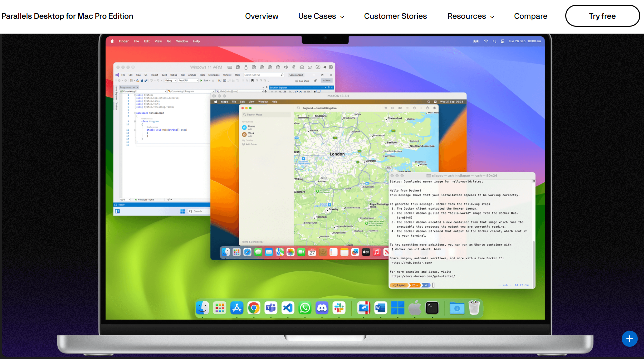
Task: Launch Slack from the dock
Action: 339,308
